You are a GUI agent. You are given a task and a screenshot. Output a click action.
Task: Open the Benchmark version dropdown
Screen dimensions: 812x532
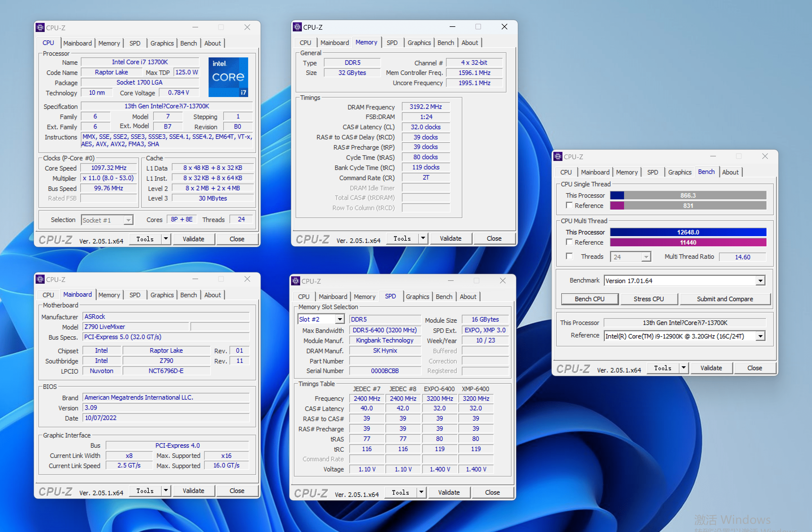click(x=760, y=281)
